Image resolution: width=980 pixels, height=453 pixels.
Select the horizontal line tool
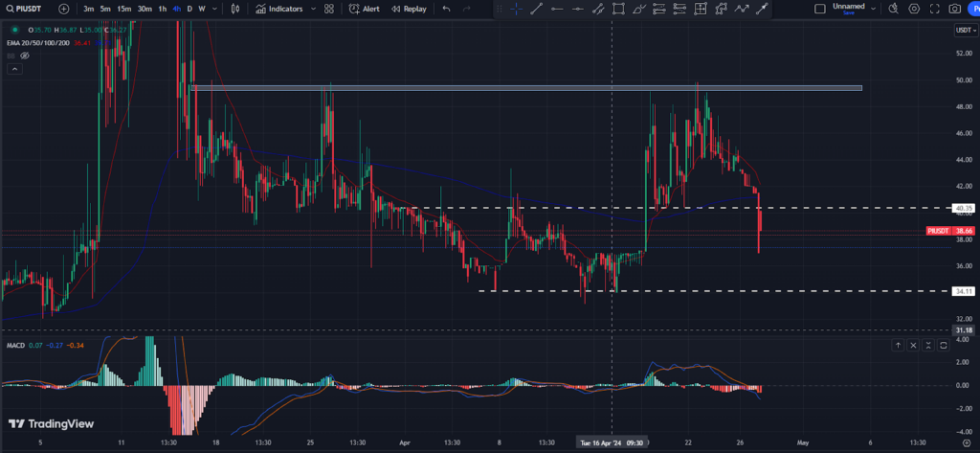point(577,9)
